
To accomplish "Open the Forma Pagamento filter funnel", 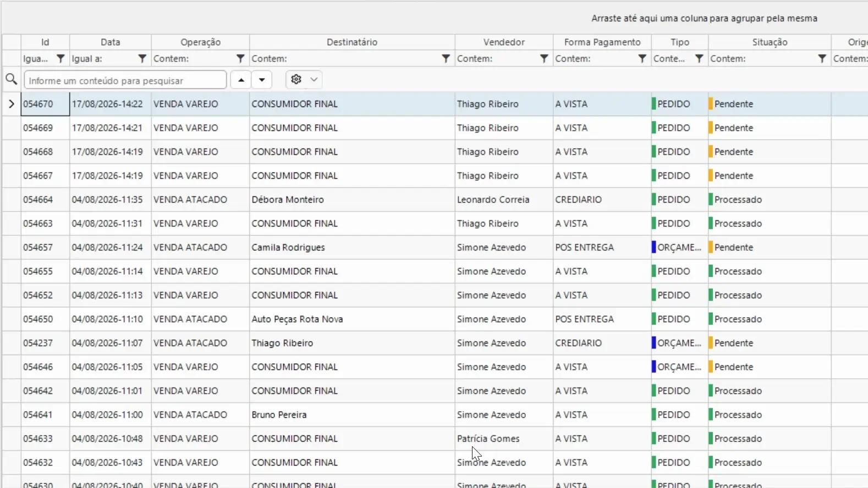I will 642,59.
